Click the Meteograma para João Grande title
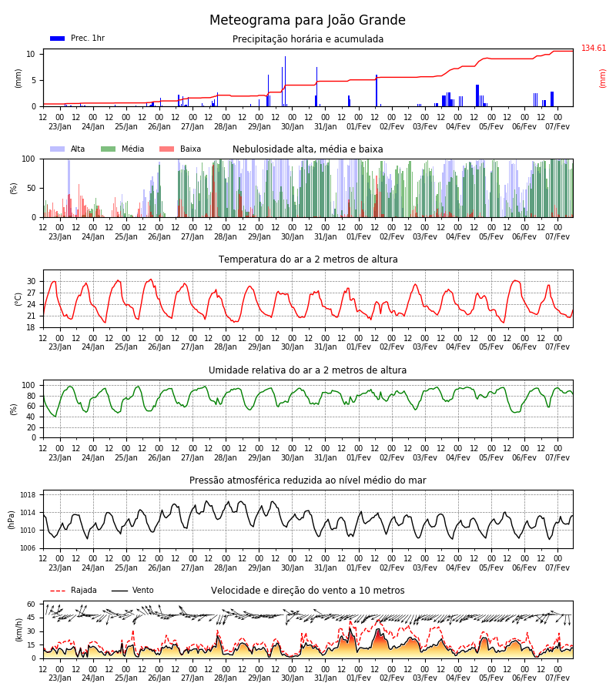Viewport: 616px width, 693px height. 307,20
